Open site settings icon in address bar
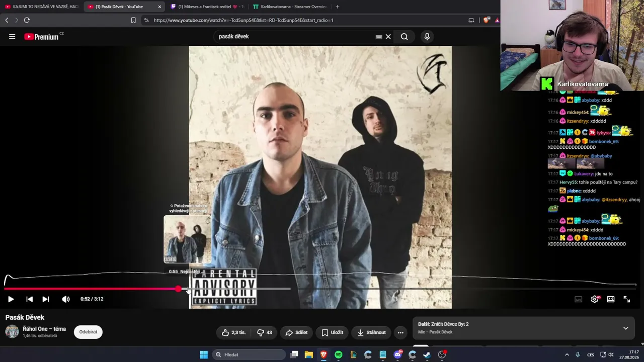Image resolution: width=644 pixels, height=362 pixels. point(146,20)
